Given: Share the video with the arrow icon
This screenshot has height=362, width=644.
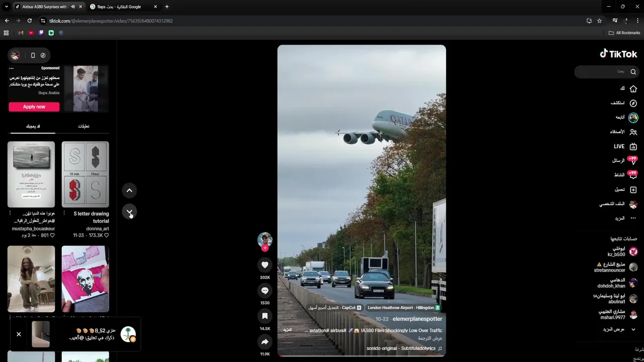Looking at the screenshot, I should coord(265,342).
